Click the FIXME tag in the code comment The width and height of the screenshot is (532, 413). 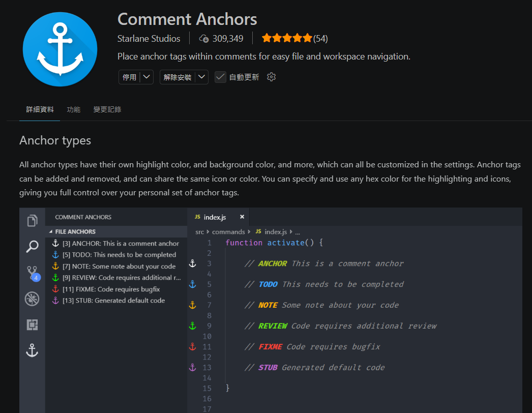[x=271, y=347]
